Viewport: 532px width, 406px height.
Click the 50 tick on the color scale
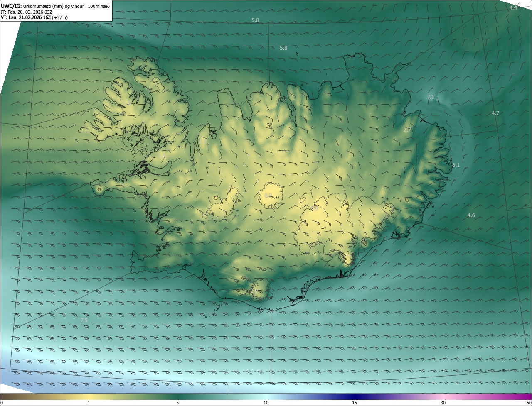click(529, 403)
